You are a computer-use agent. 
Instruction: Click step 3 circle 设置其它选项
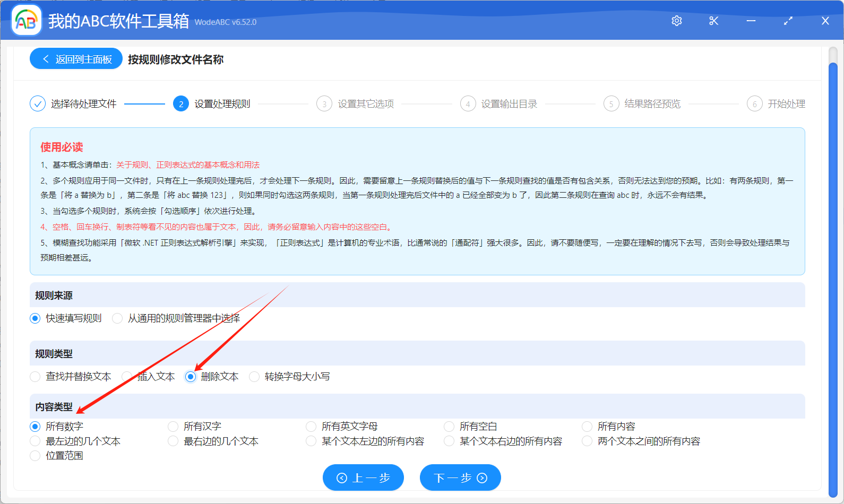[x=324, y=104]
